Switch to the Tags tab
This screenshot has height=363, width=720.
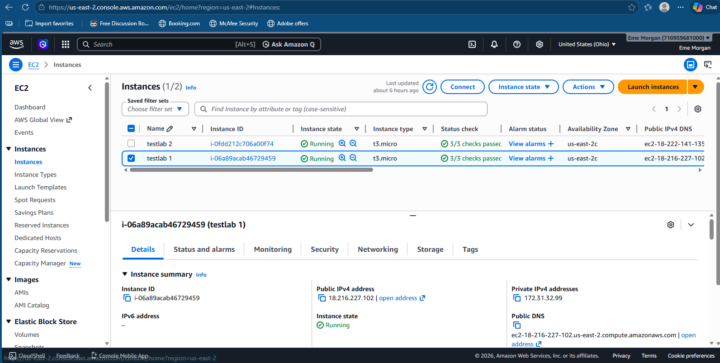pos(470,249)
